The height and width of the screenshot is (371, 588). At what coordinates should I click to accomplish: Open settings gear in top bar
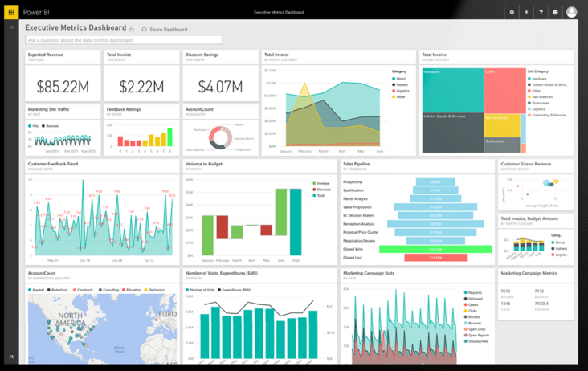(x=512, y=12)
